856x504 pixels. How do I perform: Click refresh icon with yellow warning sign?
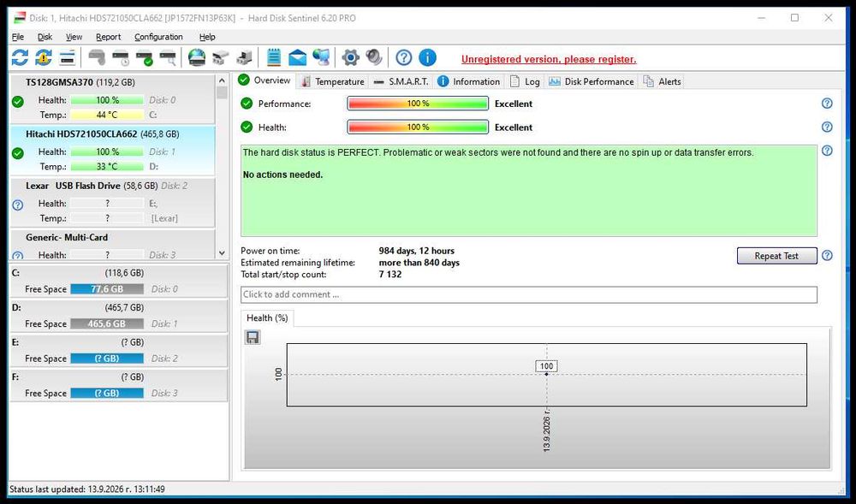click(x=44, y=57)
